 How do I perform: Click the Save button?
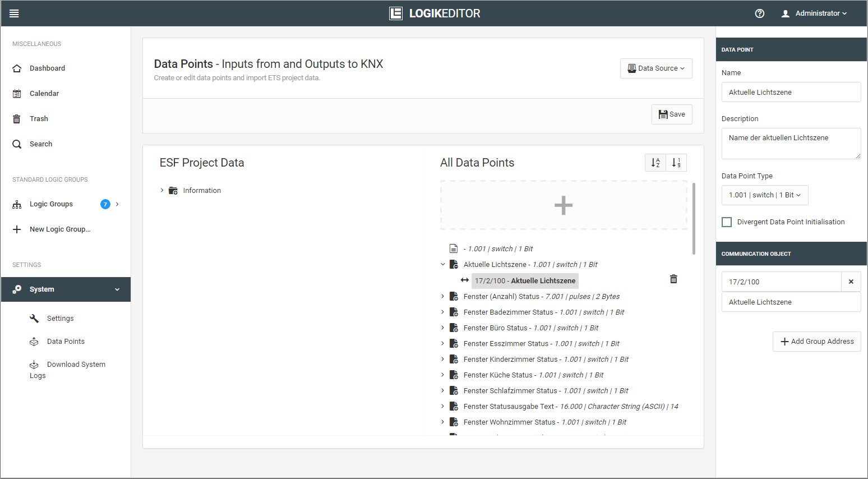point(671,114)
